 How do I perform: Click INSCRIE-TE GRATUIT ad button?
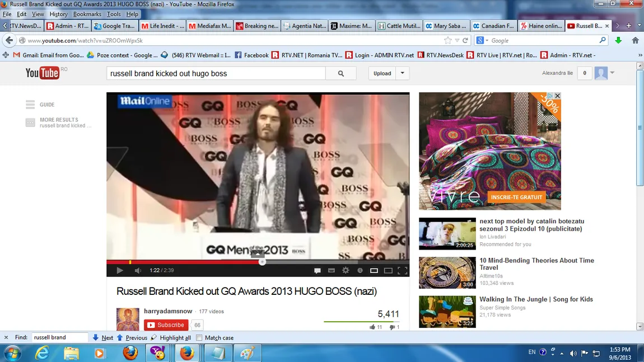(516, 197)
